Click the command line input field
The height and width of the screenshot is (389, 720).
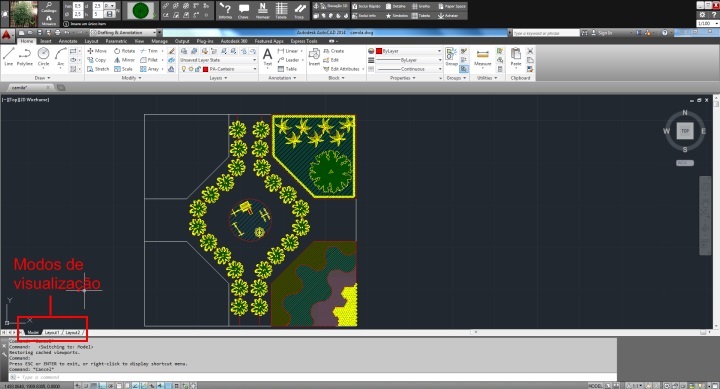click(312, 377)
